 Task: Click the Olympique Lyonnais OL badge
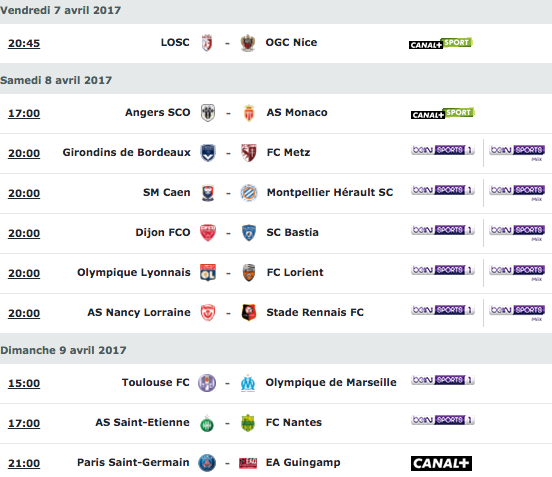[208, 273]
